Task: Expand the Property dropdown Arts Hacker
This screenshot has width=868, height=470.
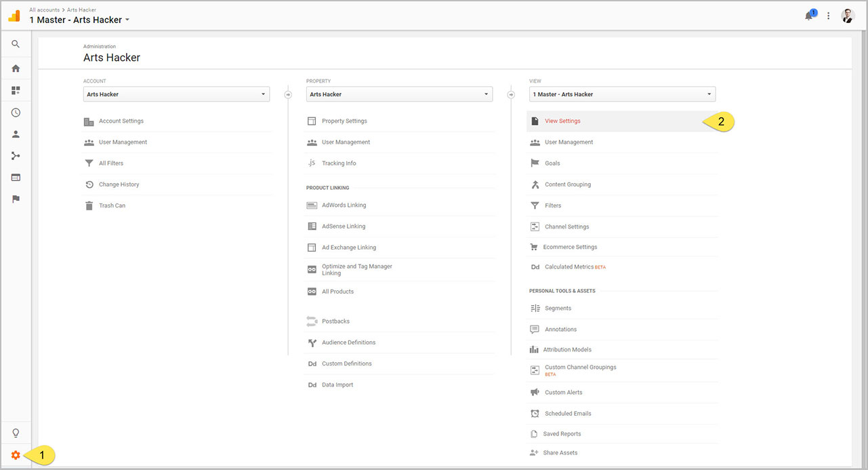Action: [399, 94]
